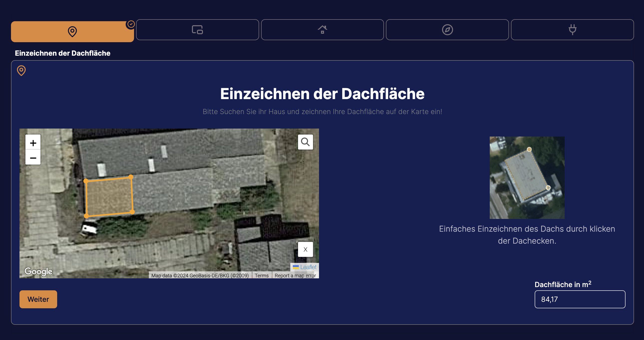The image size is (644, 340).
Task: Go to the compass orientation step
Action: (x=447, y=30)
